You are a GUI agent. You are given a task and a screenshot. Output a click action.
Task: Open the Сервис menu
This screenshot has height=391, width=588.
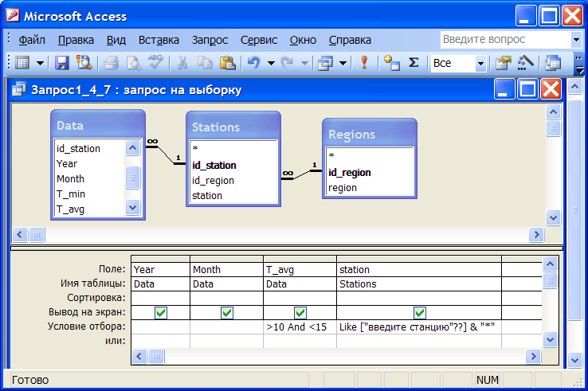click(259, 40)
